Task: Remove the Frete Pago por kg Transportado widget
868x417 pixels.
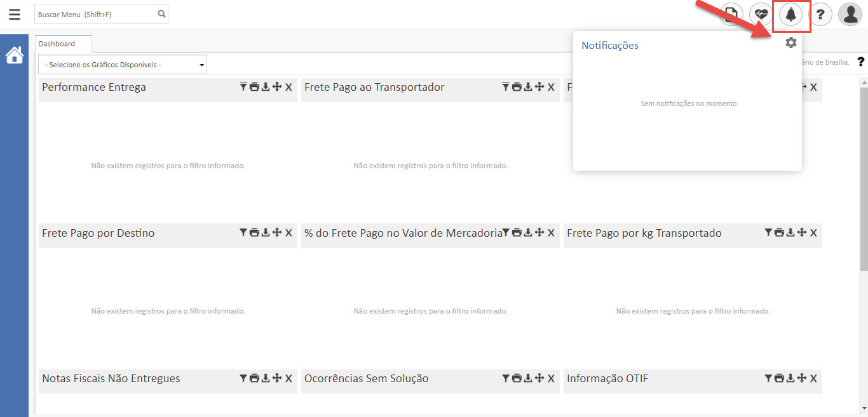Action: 813,232
